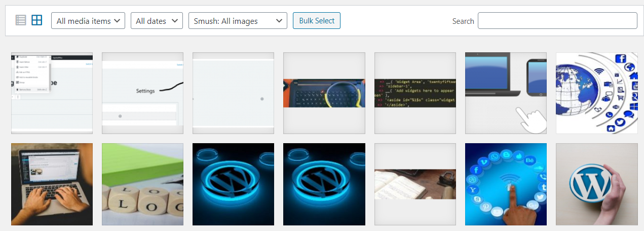Select the finger touching social circle thumbnail
The image size is (644, 231).
[x=506, y=184]
